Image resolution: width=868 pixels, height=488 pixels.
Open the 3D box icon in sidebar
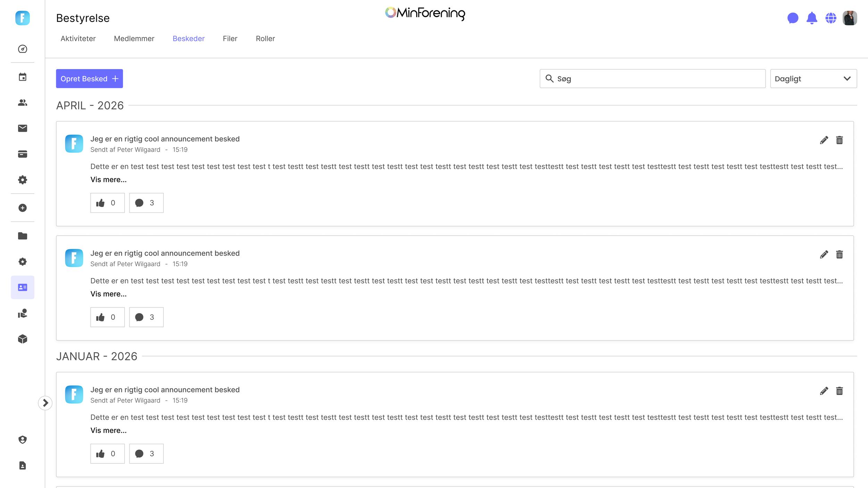coord(23,339)
